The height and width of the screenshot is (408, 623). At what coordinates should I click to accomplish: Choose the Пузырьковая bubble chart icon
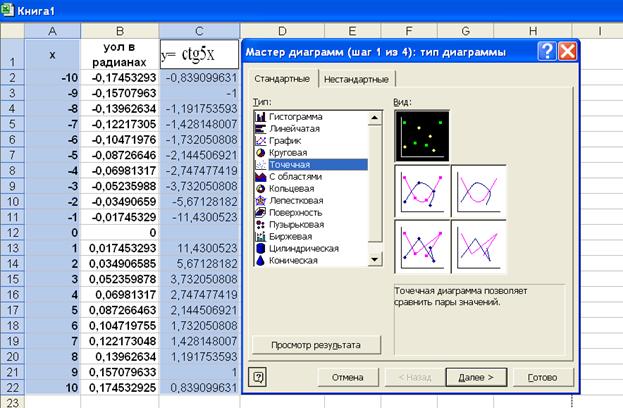(261, 224)
